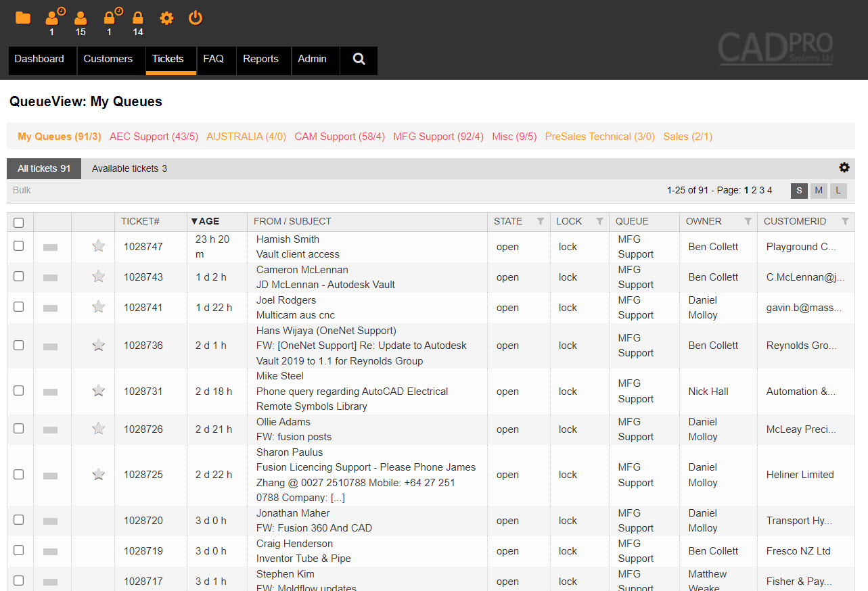The width and height of the screenshot is (868, 591).
Task: Click the logout power icon
Action: pos(196,18)
